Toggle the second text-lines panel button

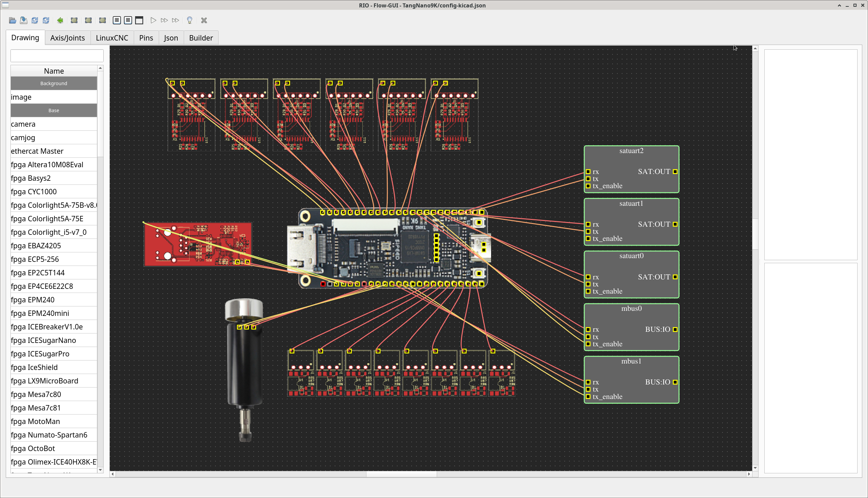[128, 21]
